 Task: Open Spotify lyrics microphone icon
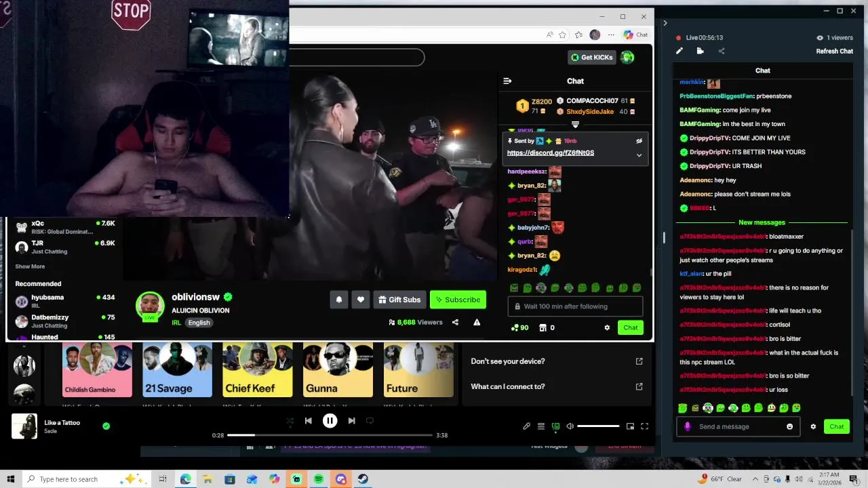tap(526, 426)
